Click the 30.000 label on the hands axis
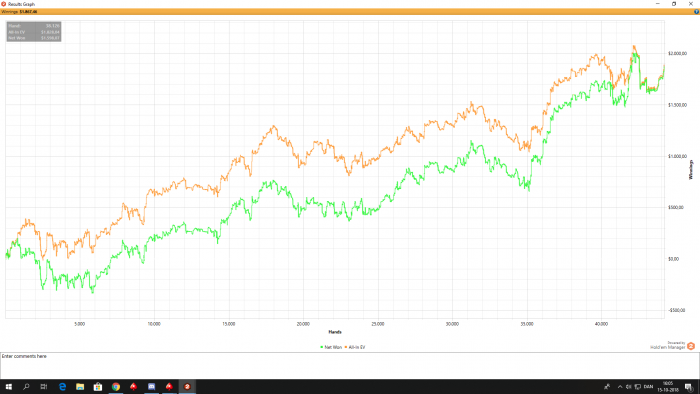Screen dimensions: 700x394 pos(452,324)
